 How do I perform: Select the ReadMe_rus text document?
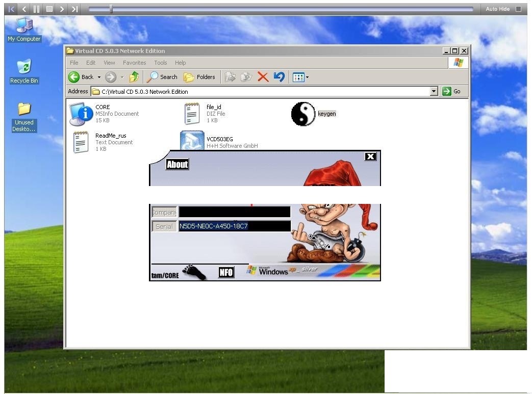(103, 142)
